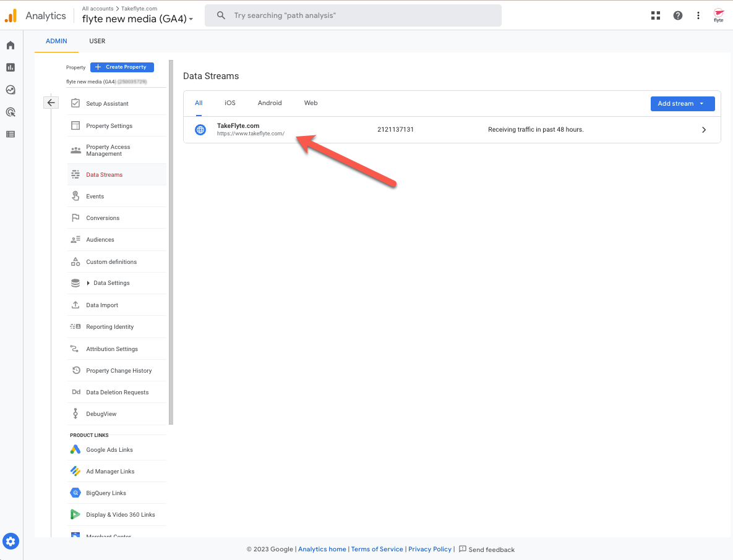733x560 pixels.
Task: Open the Home icon in left rail
Action: click(x=11, y=45)
